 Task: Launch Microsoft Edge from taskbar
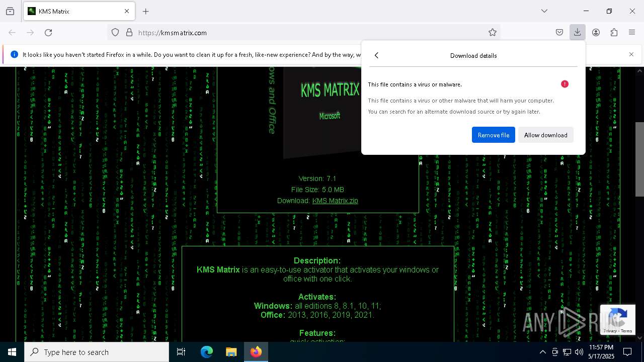point(207,352)
